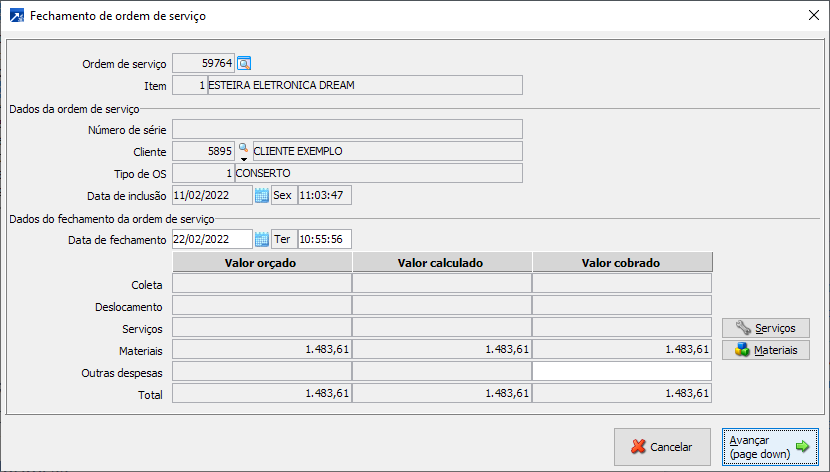The image size is (830, 472).
Task: Click Materiais Valor cobrado cell
Action: click(x=622, y=350)
